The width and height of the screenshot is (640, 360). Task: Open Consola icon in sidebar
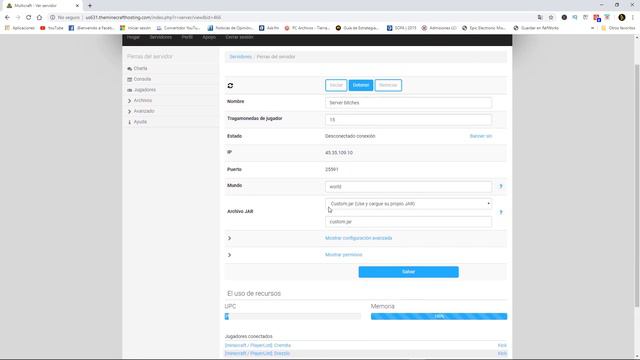129,79
